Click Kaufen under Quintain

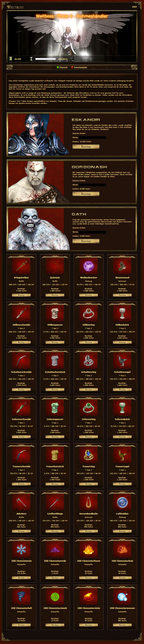(x=55, y=295)
